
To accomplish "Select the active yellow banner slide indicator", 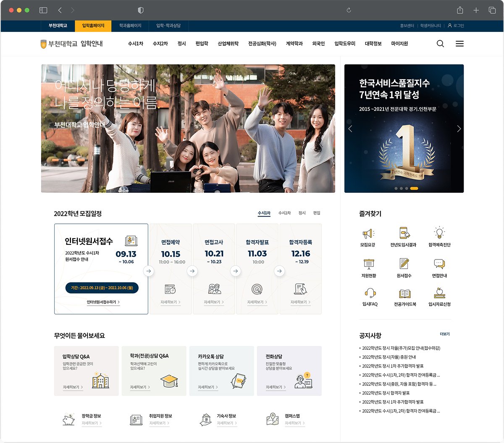I will coord(414,189).
